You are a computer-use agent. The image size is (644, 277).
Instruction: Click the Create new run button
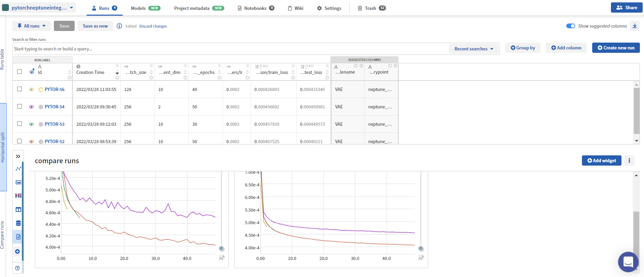(616, 48)
